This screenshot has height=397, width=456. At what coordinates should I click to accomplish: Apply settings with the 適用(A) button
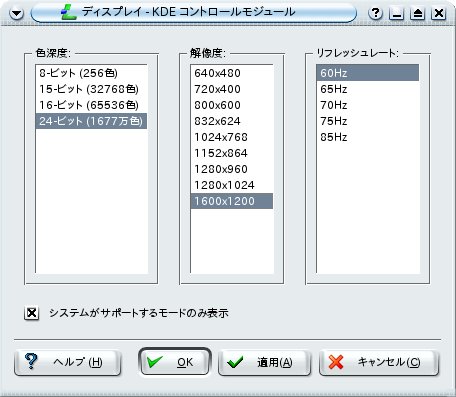point(265,362)
